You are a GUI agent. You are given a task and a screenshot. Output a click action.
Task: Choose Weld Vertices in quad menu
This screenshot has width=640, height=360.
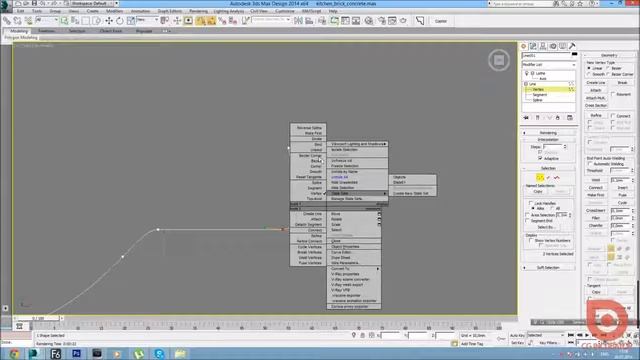309,258
